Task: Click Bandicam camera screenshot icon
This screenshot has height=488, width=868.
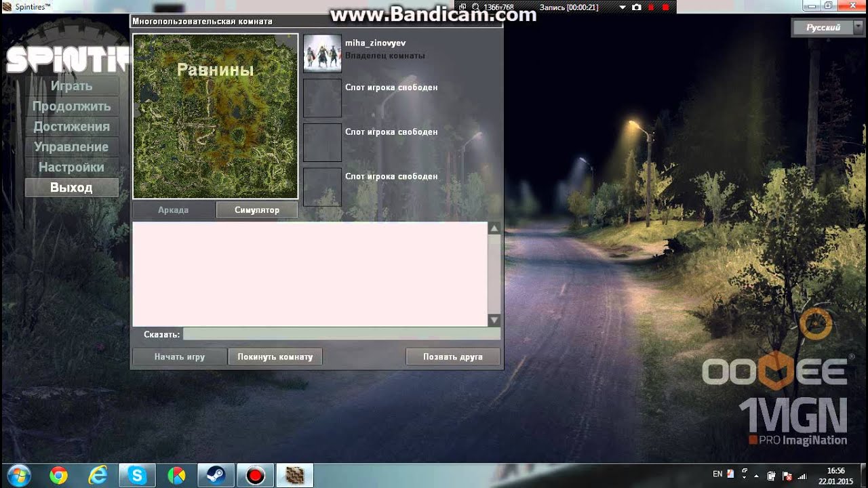Action: click(636, 7)
